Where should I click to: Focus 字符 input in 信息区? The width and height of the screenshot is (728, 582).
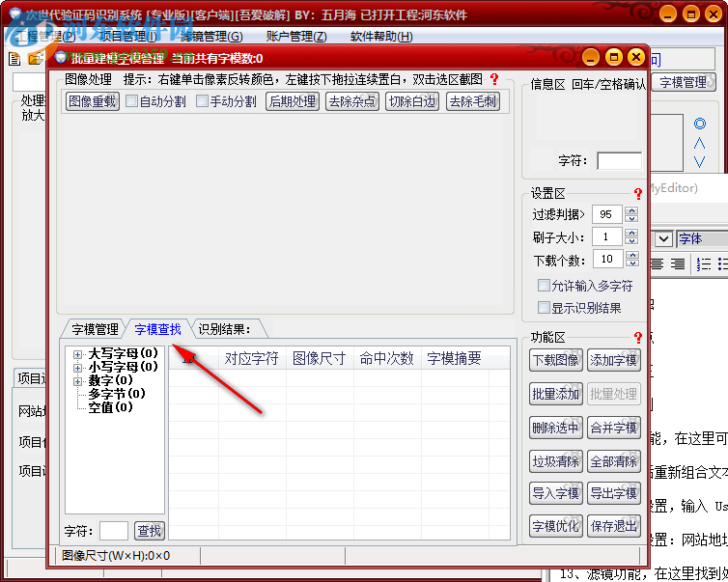[x=619, y=161]
